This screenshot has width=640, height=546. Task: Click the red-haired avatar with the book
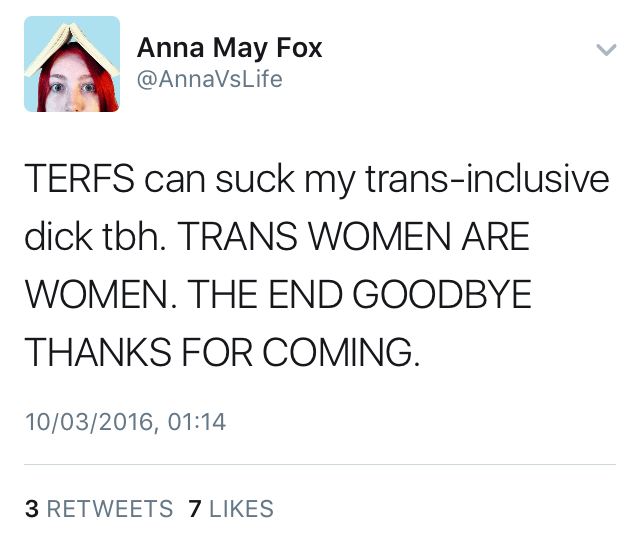(71, 63)
